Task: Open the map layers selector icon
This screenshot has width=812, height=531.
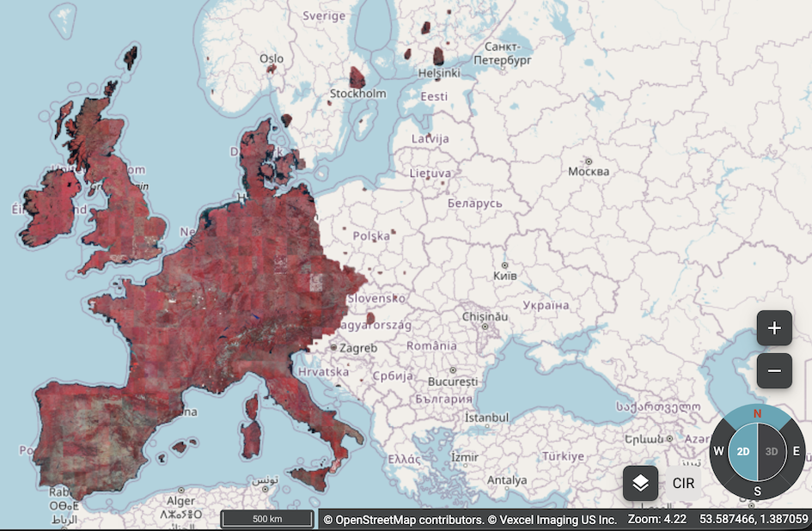Action: click(x=641, y=484)
